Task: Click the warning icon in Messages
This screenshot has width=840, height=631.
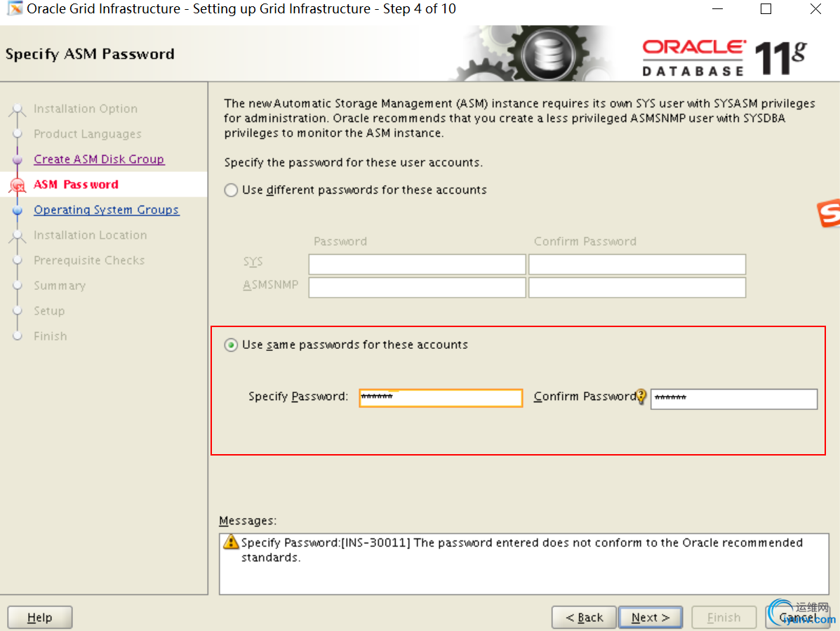Action: [231, 542]
